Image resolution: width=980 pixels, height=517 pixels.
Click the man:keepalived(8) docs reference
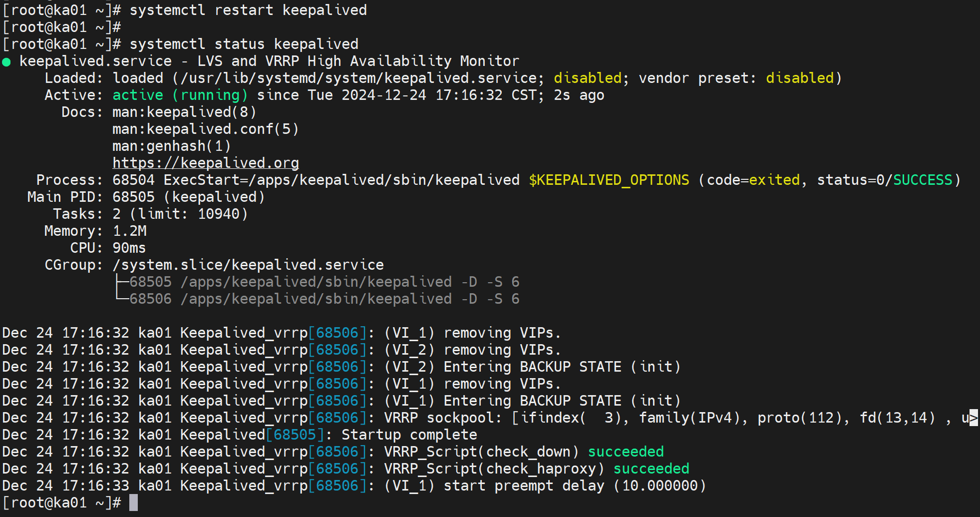(184, 112)
